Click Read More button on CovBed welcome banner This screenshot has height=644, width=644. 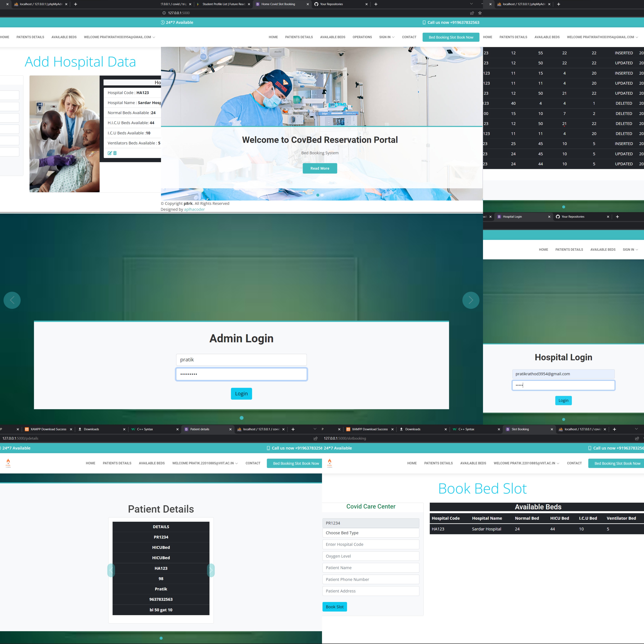(320, 168)
